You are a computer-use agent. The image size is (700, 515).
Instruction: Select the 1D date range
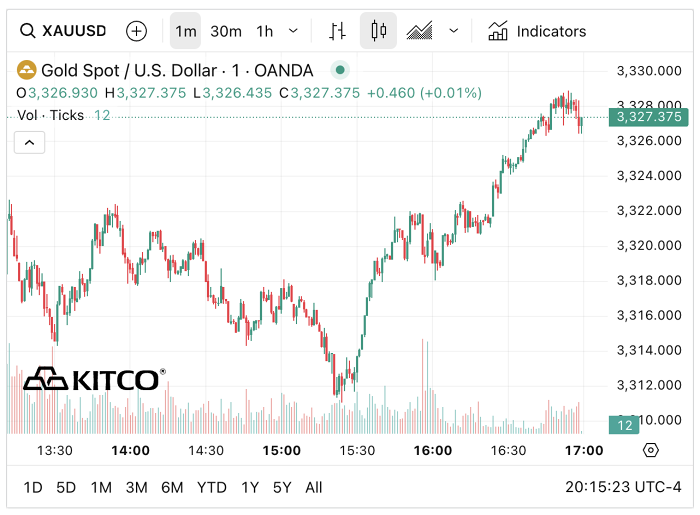coord(33,487)
